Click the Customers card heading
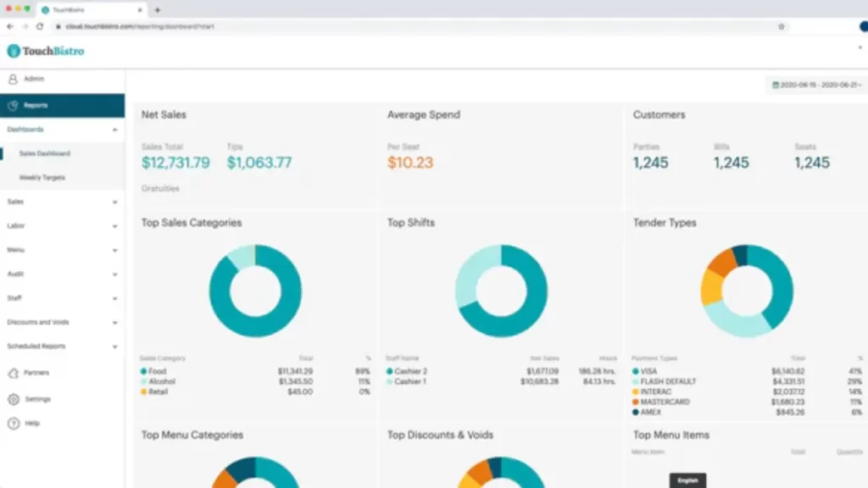 (x=659, y=114)
